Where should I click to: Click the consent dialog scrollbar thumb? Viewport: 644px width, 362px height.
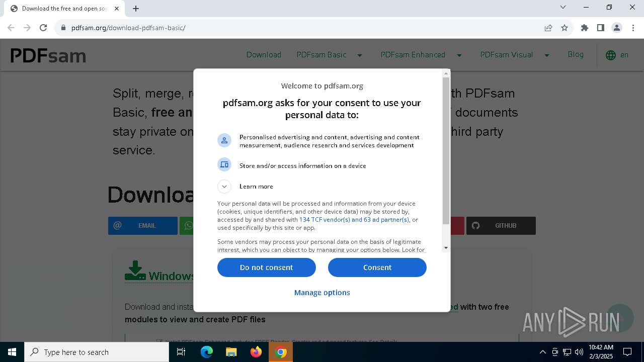point(446,151)
